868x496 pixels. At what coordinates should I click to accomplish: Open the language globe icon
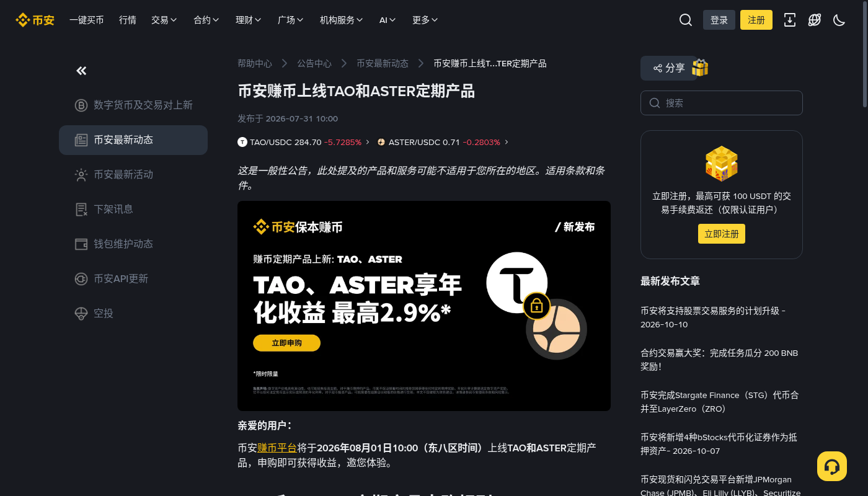(x=815, y=20)
